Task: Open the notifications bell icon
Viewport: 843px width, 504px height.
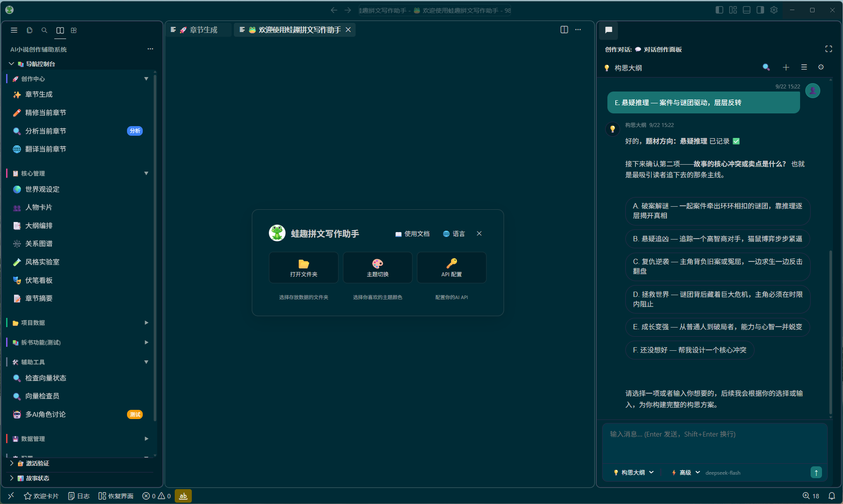Action: 832,496
